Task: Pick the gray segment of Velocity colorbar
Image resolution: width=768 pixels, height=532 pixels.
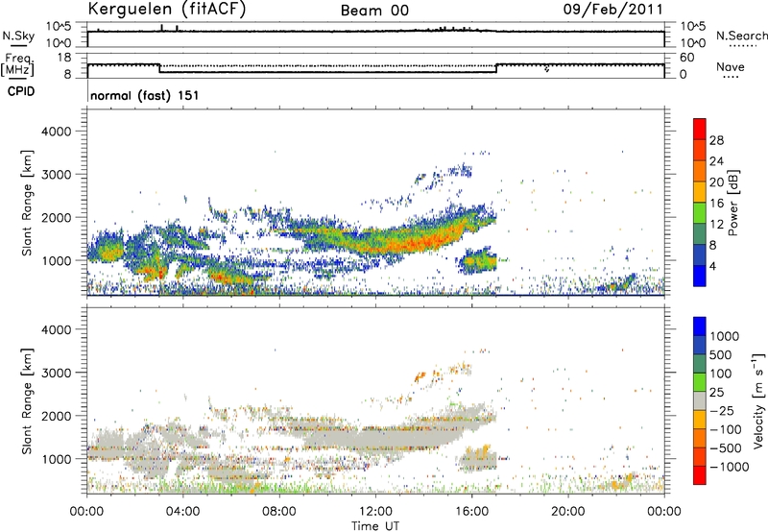Action: [x=700, y=400]
